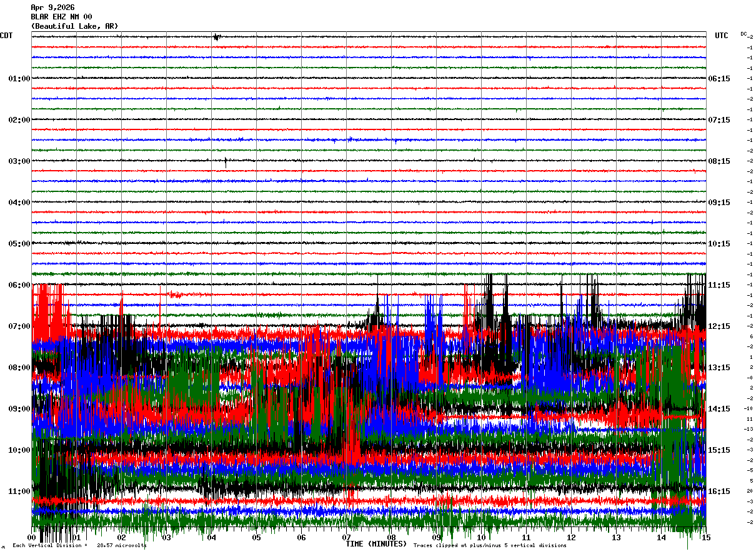This screenshot has width=756, height=554.
Task: Click minute-axis tick label '15'
Action: [706, 538]
